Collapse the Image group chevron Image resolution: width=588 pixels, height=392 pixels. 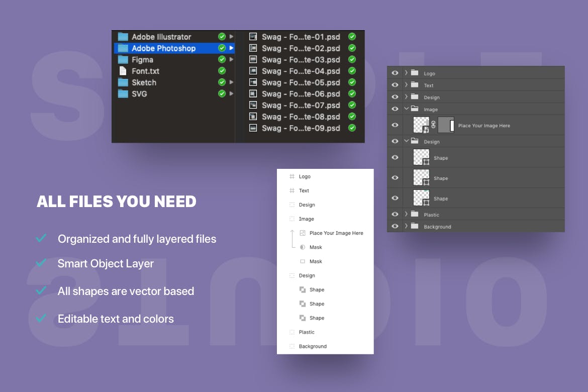(x=406, y=109)
